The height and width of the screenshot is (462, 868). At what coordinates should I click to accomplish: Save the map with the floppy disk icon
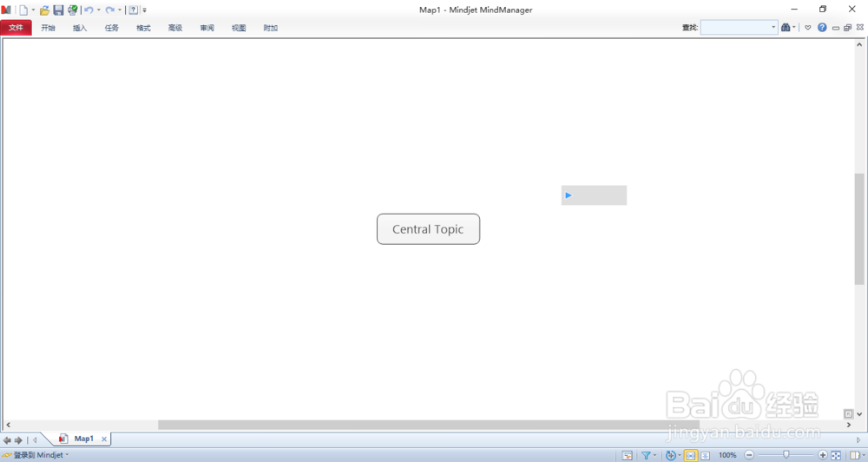(58, 10)
